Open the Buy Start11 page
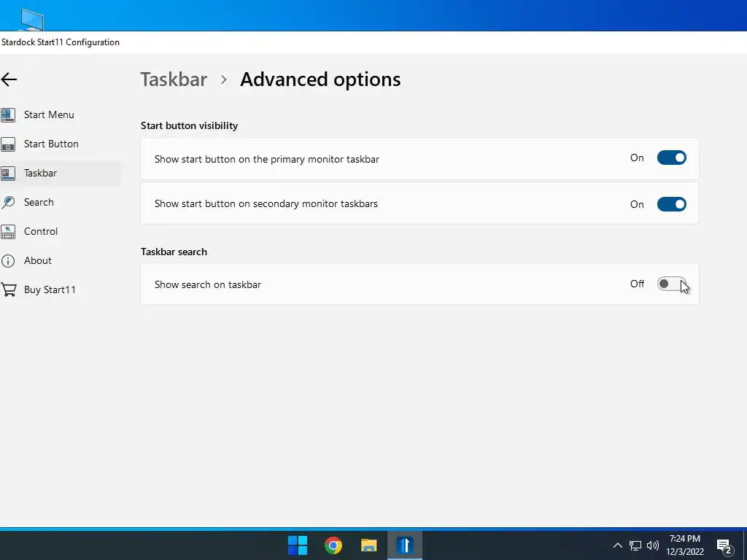Viewport: 747px width, 560px height. tap(50, 289)
